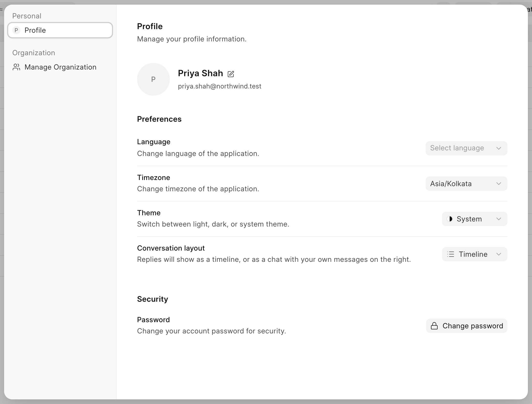Click the Conversation layout label
The image size is (532, 404).
(x=171, y=248)
